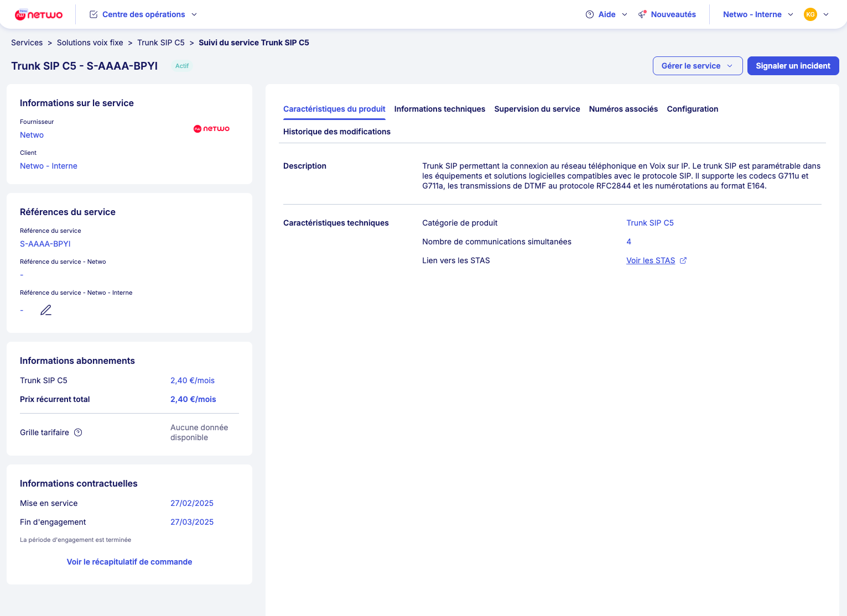Open the Supervision du service tab
847x616 pixels.
(x=537, y=109)
